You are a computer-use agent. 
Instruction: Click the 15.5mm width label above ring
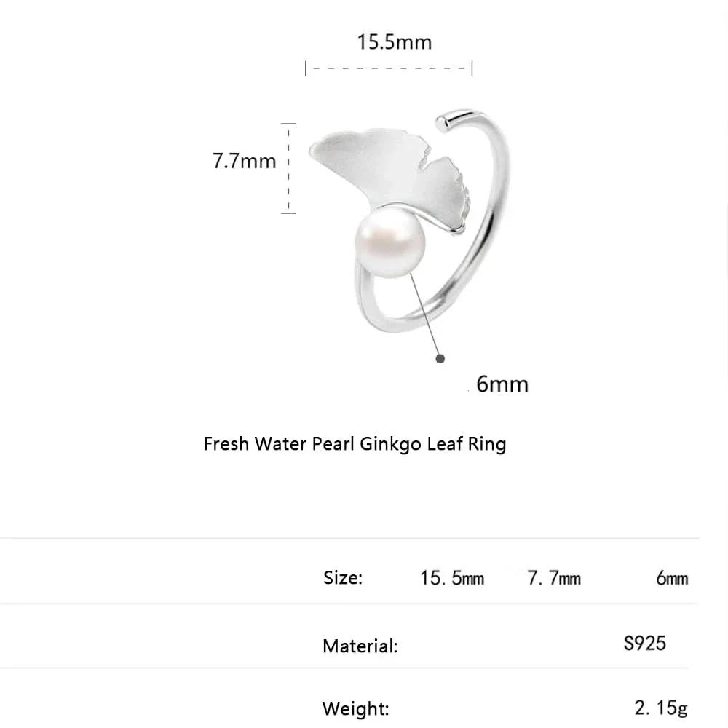point(394,42)
